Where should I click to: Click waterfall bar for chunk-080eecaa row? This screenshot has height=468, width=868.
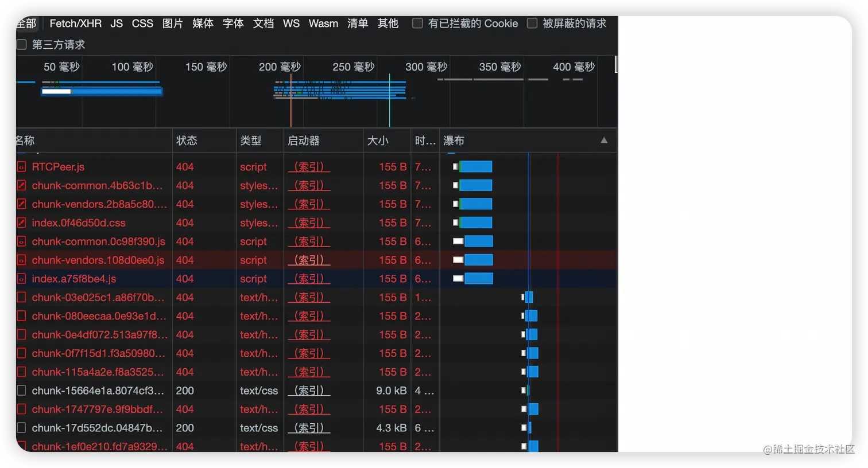530,316
